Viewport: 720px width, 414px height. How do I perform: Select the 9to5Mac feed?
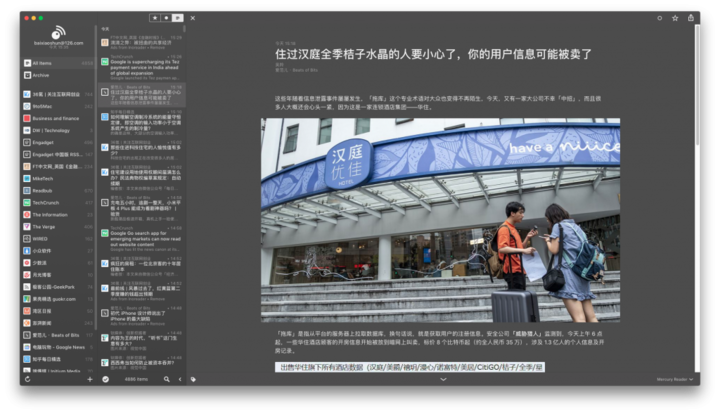pos(59,106)
